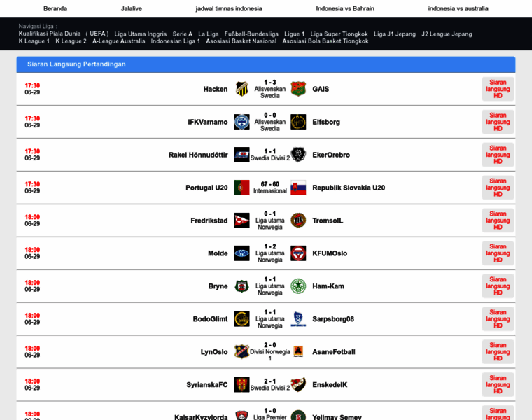The height and width of the screenshot is (420, 532).
Task: Click the Bryne team crest
Action: [241, 286]
